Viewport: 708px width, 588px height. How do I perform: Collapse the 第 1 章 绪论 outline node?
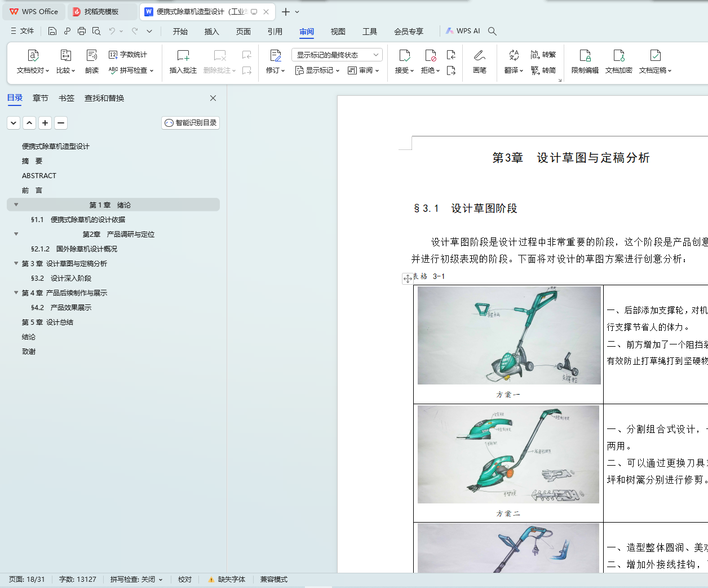(x=16, y=205)
